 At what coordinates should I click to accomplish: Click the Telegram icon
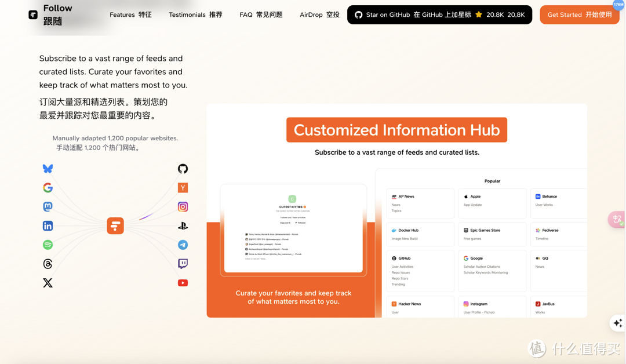click(x=183, y=245)
